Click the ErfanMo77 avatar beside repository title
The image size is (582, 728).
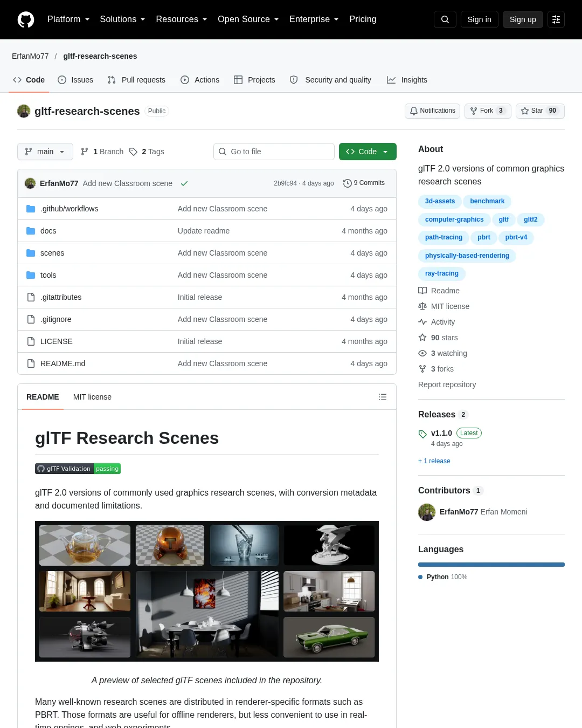coord(24,111)
